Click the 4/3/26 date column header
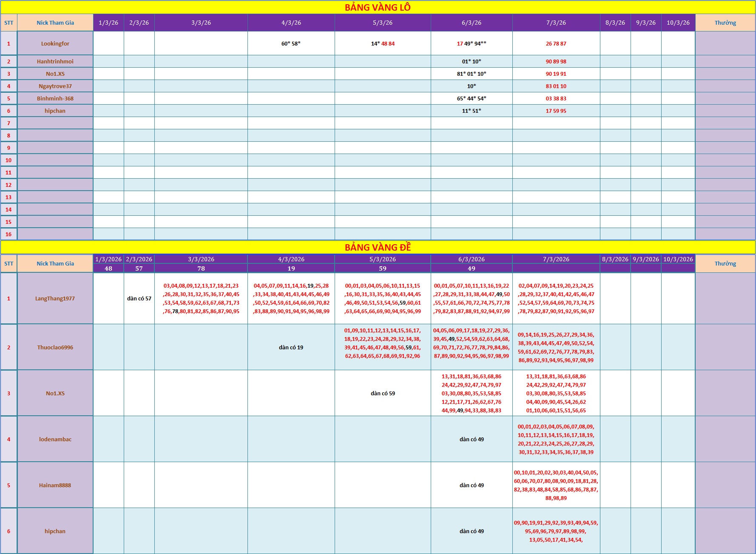The width and height of the screenshot is (756, 554). (x=291, y=23)
